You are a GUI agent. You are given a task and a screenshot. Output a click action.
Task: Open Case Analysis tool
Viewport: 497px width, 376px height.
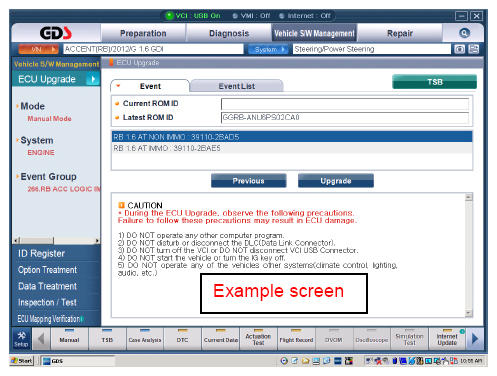pyautogui.click(x=145, y=339)
